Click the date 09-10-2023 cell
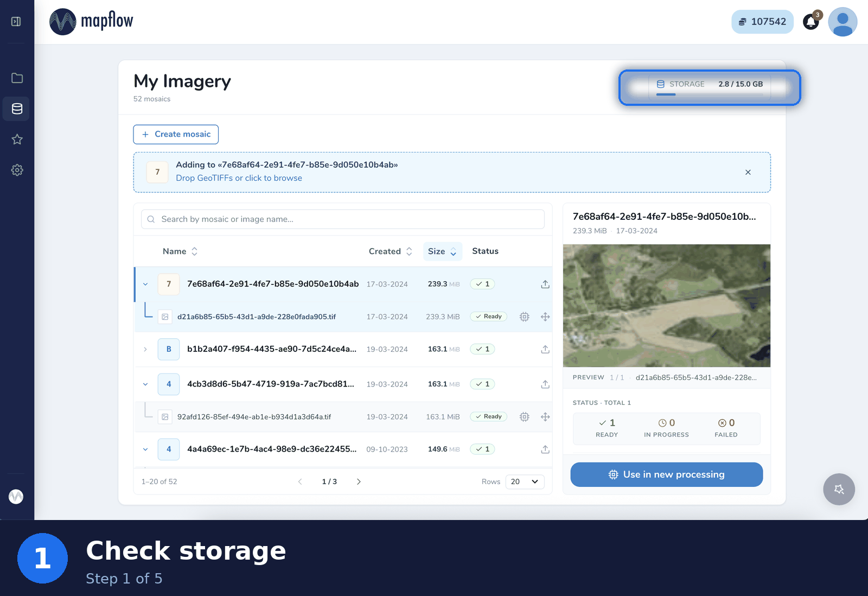This screenshot has width=868, height=596. [387, 449]
